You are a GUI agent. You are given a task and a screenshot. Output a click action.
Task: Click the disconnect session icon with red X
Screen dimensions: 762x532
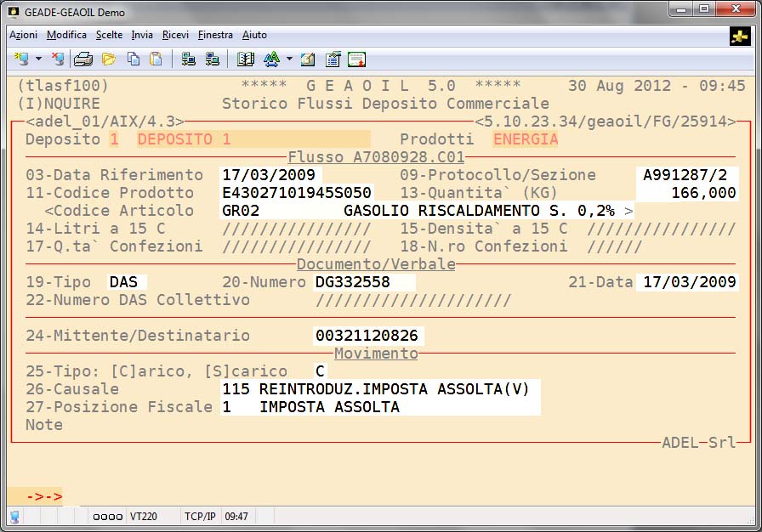[x=57, y=59]
